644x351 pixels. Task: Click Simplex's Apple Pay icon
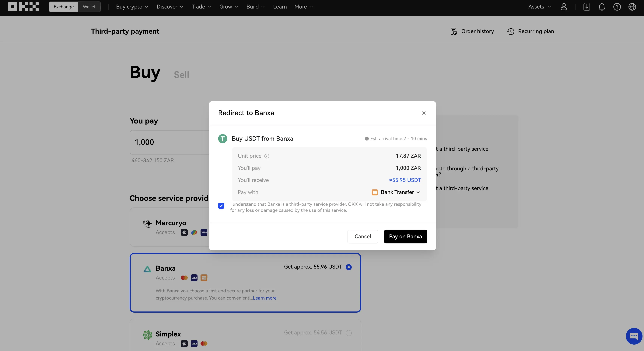184,343
